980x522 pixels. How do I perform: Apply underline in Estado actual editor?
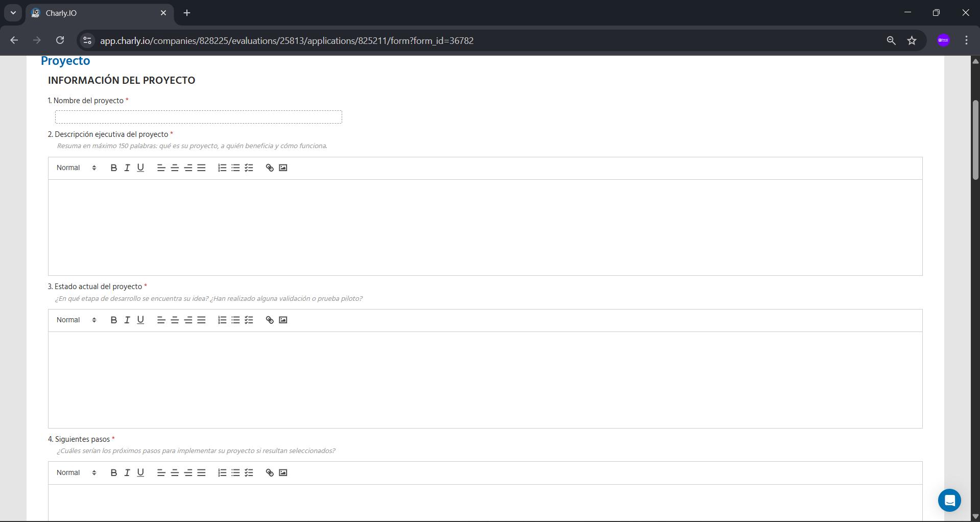tap(140, 320)
